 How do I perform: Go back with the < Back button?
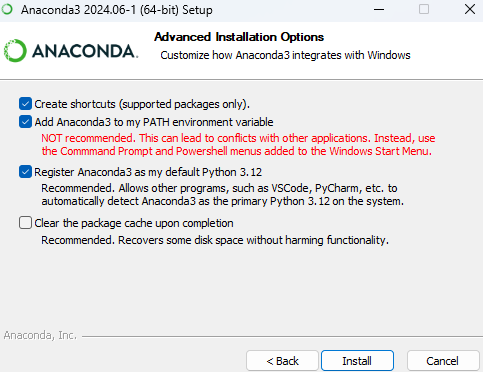point(282,361)
